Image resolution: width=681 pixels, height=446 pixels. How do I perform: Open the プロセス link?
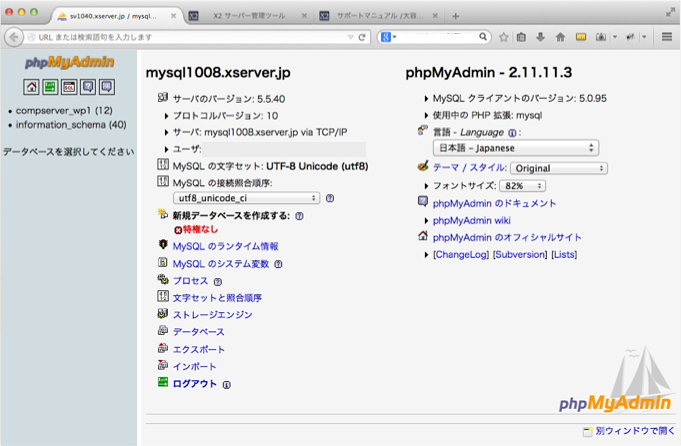click(191, 281)
